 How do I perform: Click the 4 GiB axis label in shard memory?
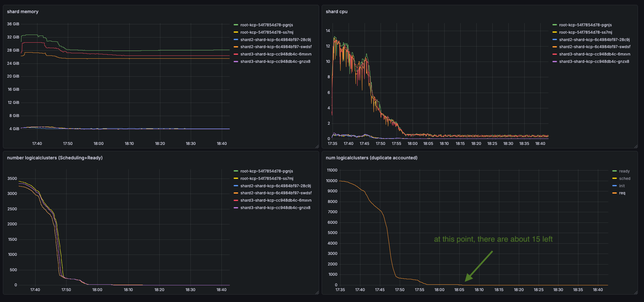(x=14, y=129)
